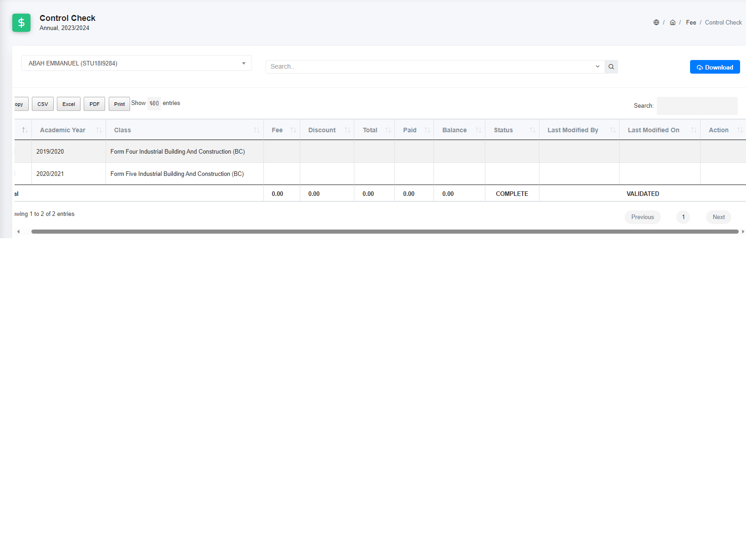Sort the Balance column using its sort icon
Screen dimensions: 746x560
478,130
